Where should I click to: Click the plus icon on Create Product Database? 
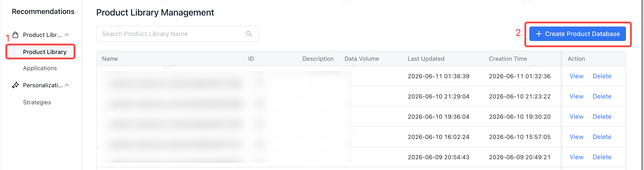[x=539, y=34]
